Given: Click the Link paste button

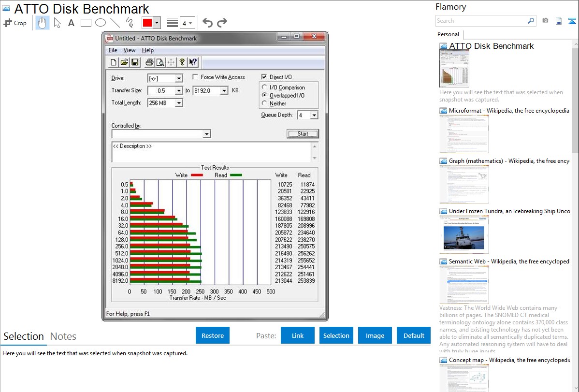Looking at the screenshot, I should 298,335.
